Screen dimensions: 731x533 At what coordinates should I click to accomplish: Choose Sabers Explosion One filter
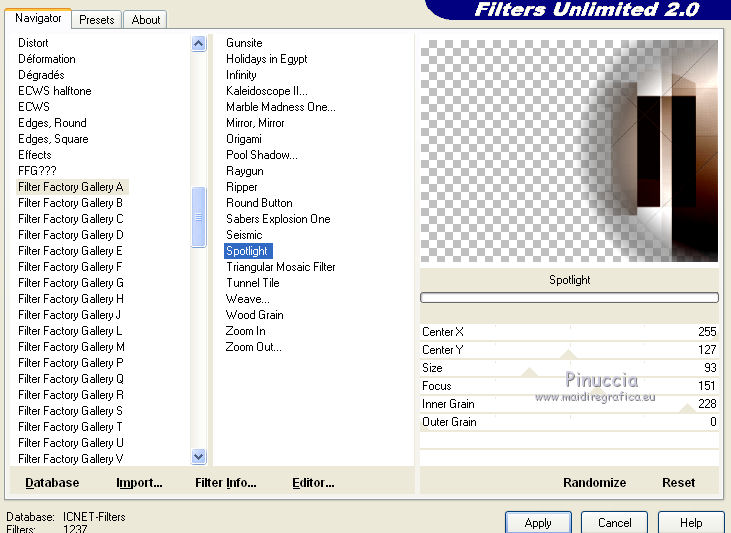click(x=278, y=219)
